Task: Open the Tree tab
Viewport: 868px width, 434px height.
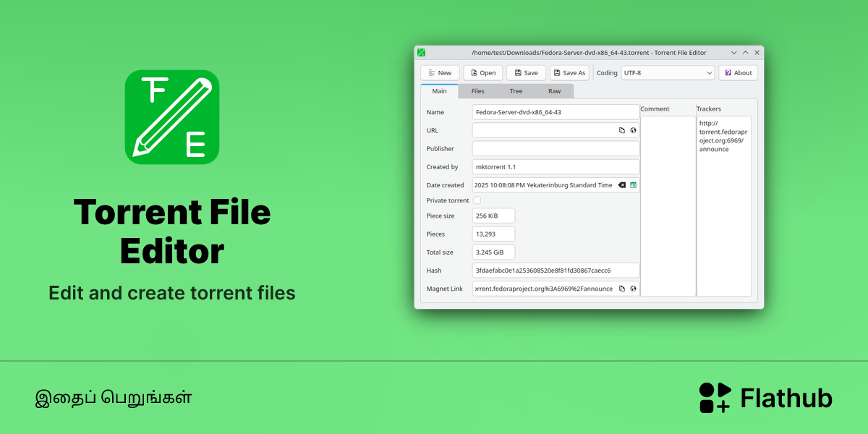Action: pyautogui.click(x=516, y=91)
